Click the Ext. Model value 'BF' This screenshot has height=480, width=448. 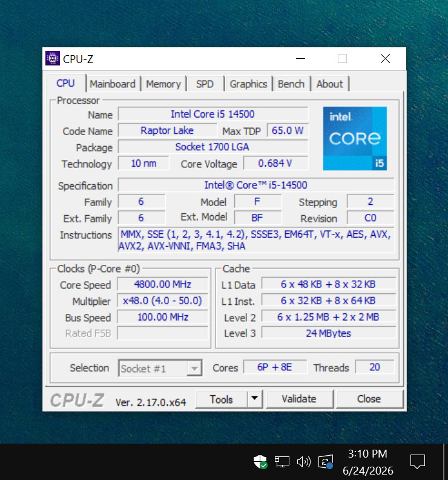click(258, 218)
